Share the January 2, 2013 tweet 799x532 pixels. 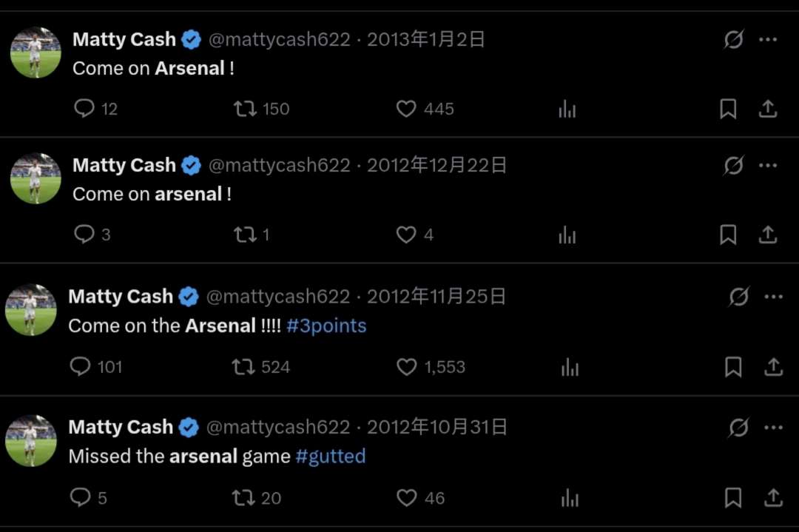768,109
